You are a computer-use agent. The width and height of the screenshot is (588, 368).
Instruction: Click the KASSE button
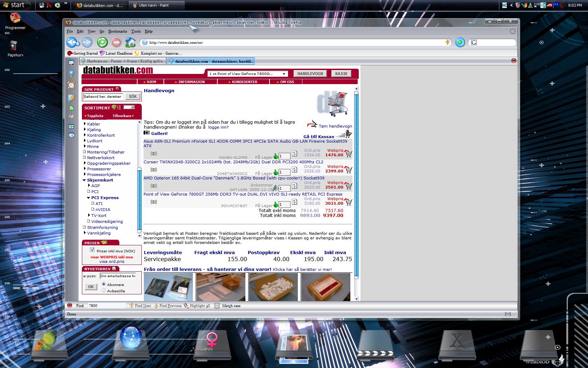[341, 74]
